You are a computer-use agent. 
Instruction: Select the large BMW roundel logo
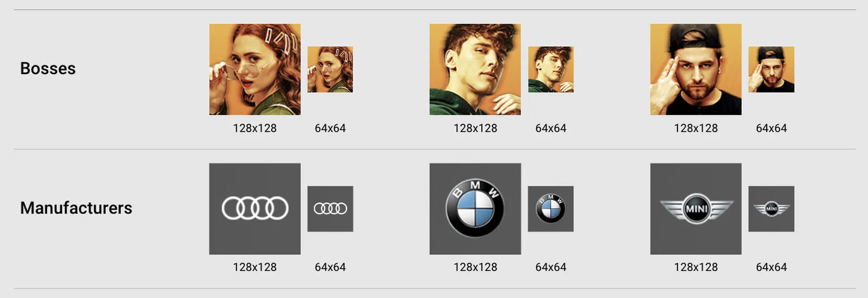tap(475, 209)
